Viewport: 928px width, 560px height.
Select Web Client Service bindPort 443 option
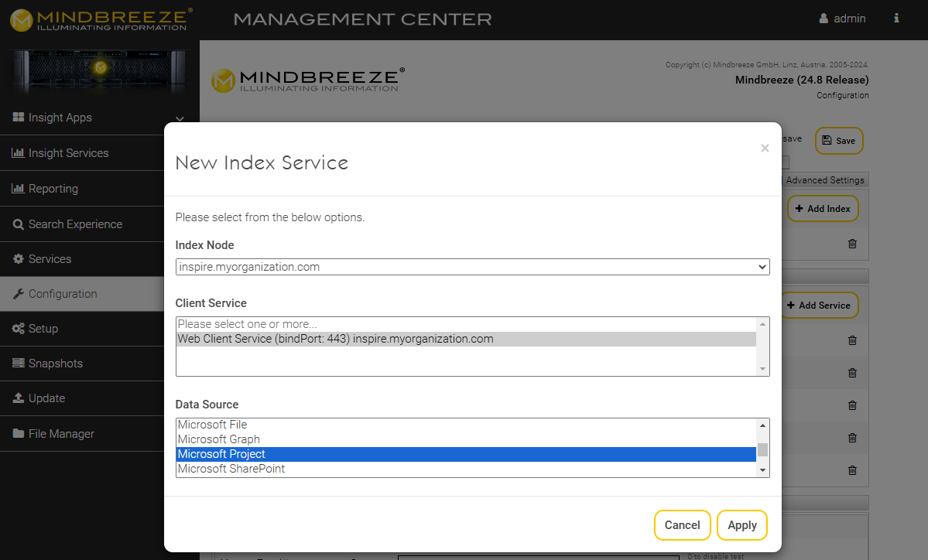point(467,339)
